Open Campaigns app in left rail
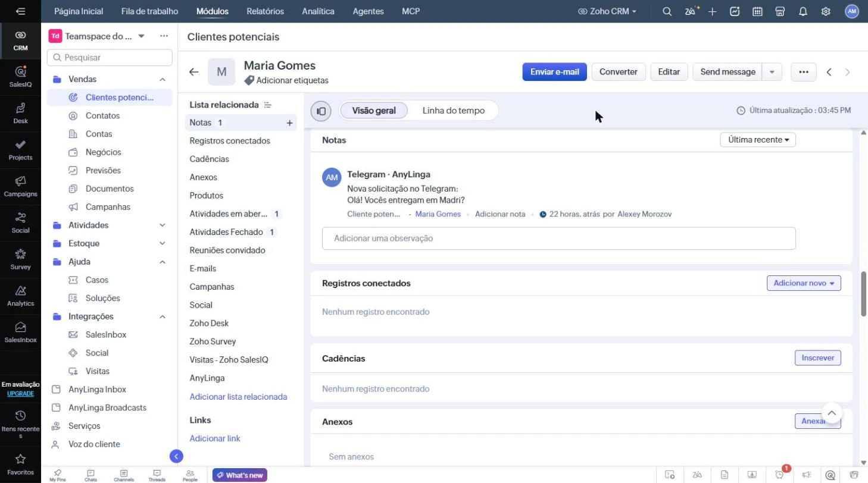 (x=20, y=186)
